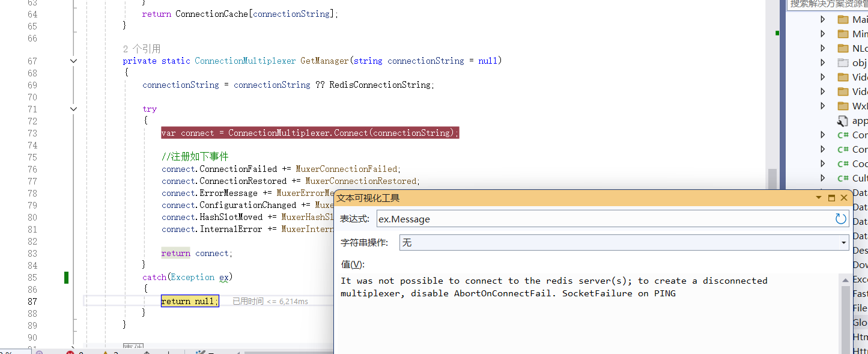This screenshot has height=354, width=868.
Task: Click the MuxerConnectionRestored handler name
Action: pyautogui.click(x=360, y=181)
